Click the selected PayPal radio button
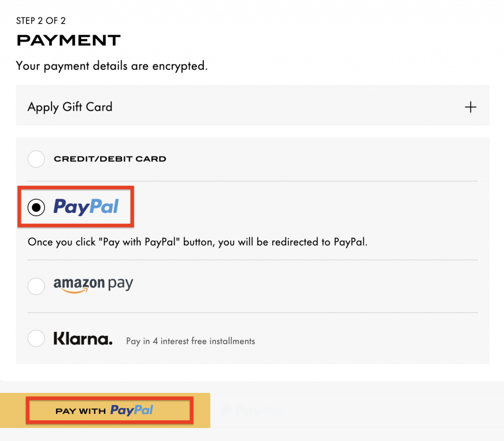This screenshot has width=504, height=441. (36, 207)
